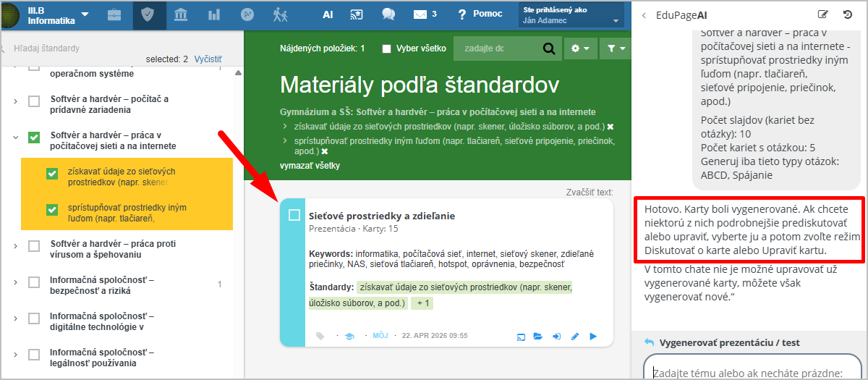Click the cast-to-screen icon on the card

tap(519, 336)
